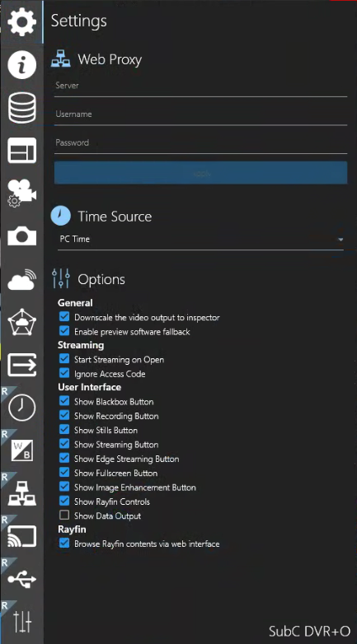
Task: Select the Settings gear tab
Action: click(21, 21)
